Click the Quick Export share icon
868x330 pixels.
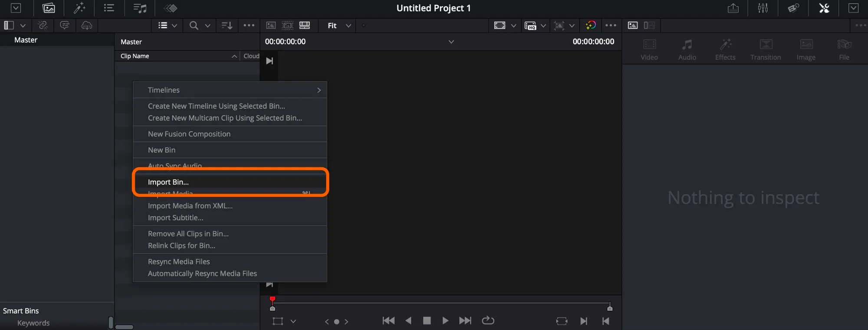[733, 8]
